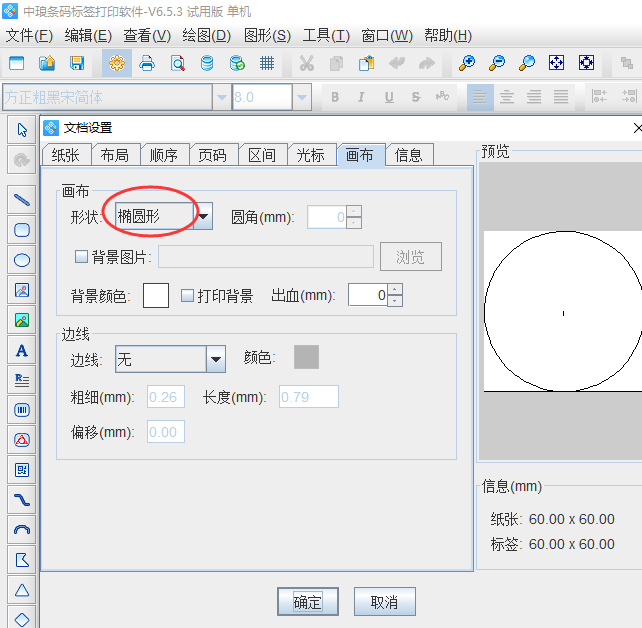The width and height of the screenshot is (642, 628).
Task: Click the 确定 button
Action: [x=307, y=602]
